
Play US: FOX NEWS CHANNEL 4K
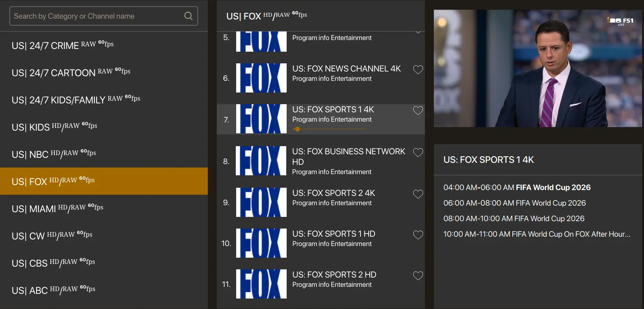tap(346, 68)
